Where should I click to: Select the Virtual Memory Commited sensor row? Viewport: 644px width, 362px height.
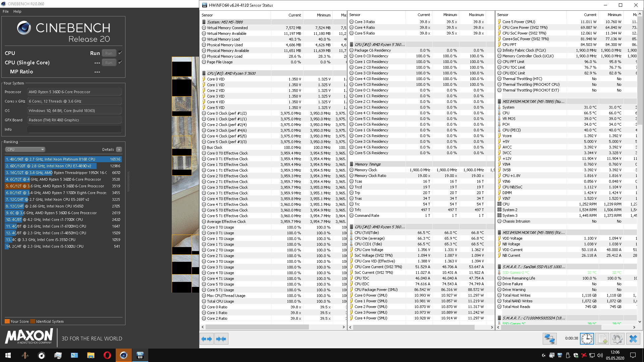273,28
